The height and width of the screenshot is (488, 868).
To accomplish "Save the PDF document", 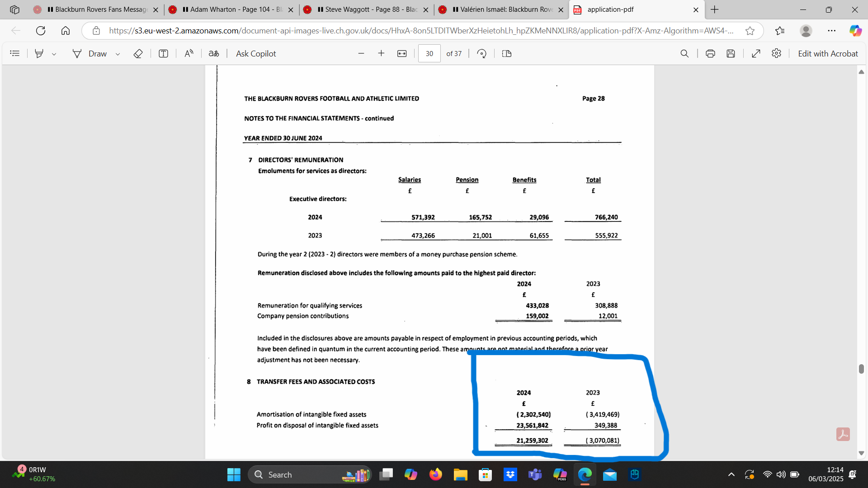I will click(731, 53).
